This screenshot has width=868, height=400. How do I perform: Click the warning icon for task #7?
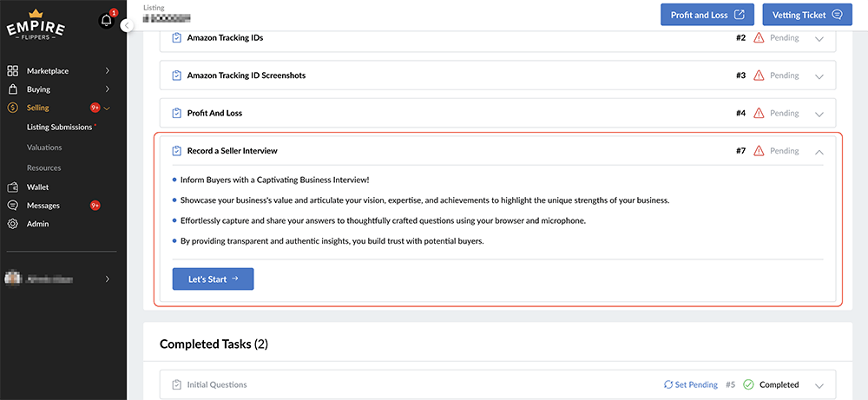[759, 151]
